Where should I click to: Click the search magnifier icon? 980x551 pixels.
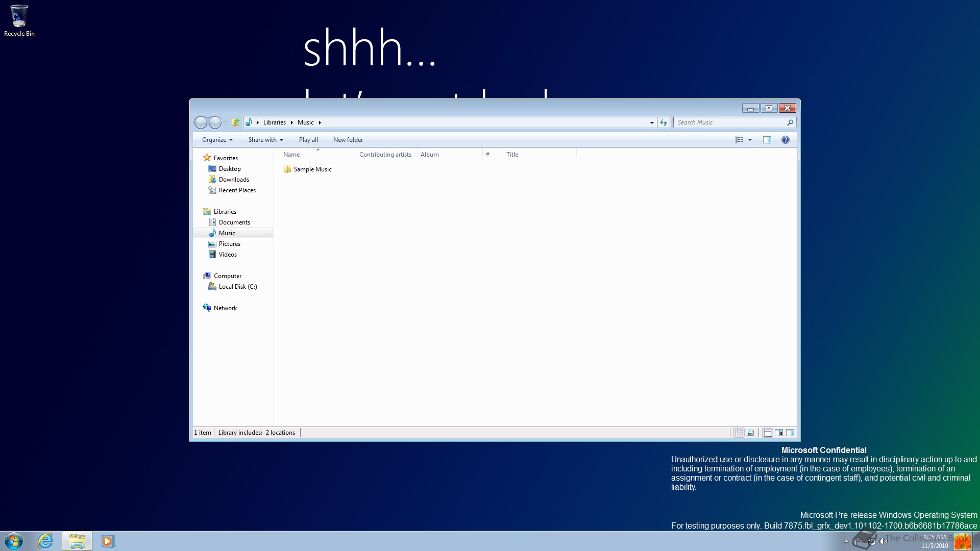pos(790,122)
